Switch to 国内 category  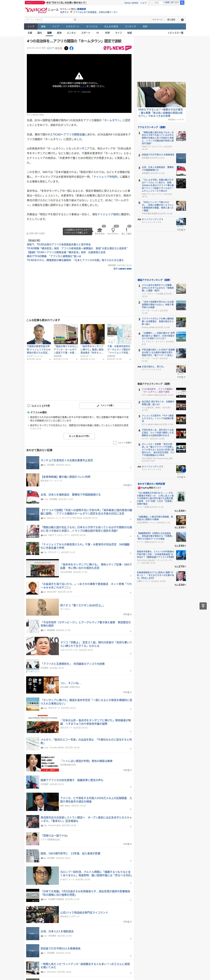40,33
